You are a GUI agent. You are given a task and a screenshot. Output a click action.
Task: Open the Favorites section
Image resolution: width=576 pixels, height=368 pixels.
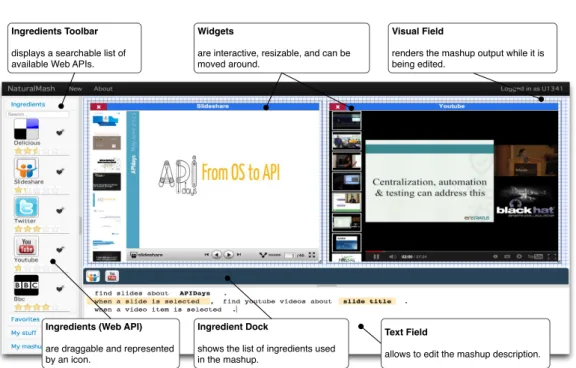25,319
